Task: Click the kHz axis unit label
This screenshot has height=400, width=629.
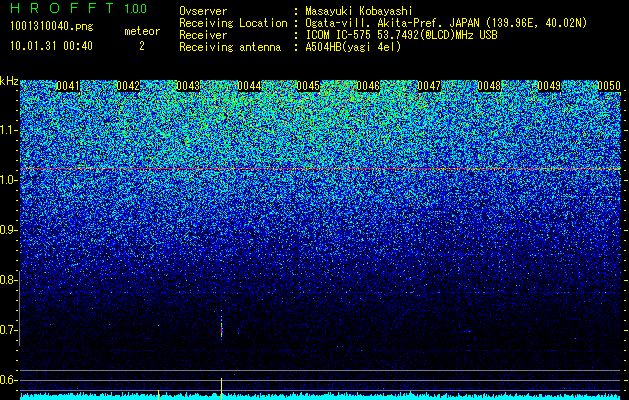Action: coord(9,82)
